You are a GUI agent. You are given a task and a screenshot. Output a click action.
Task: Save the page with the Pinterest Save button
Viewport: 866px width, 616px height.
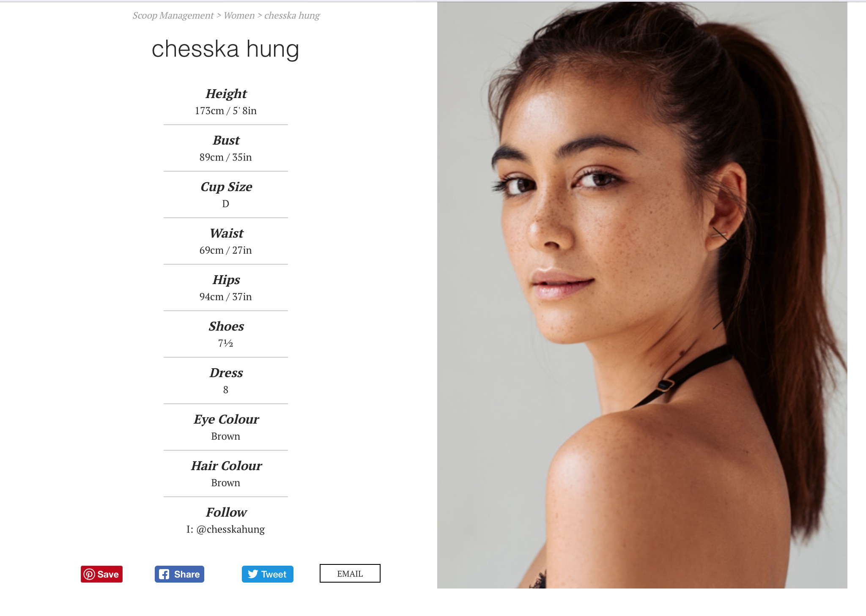coord(101,574)
